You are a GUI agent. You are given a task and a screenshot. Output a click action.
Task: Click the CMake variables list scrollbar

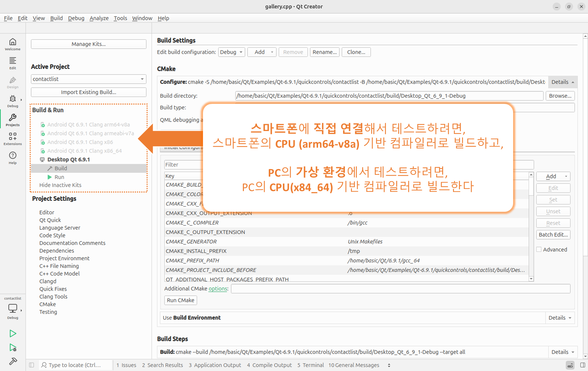tap(531, 227)
